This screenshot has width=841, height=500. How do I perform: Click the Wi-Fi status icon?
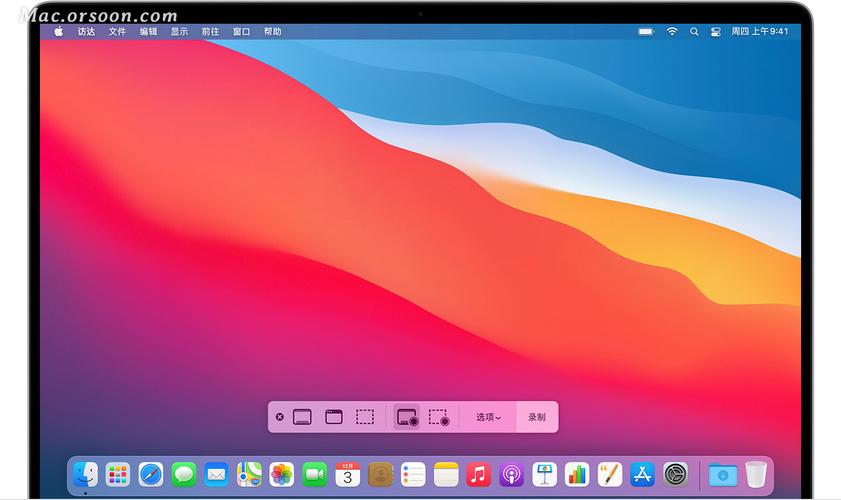pos(672,32)
